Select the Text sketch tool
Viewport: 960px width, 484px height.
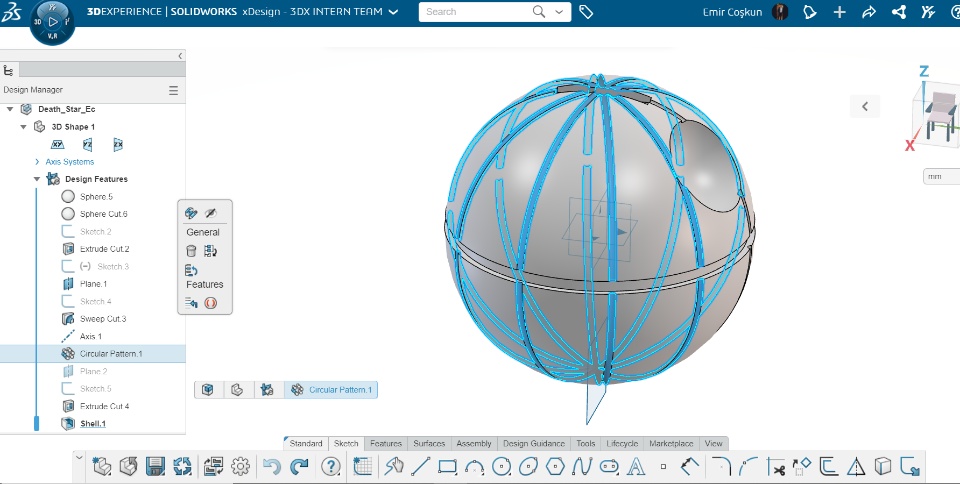click(x=636, y=467)
